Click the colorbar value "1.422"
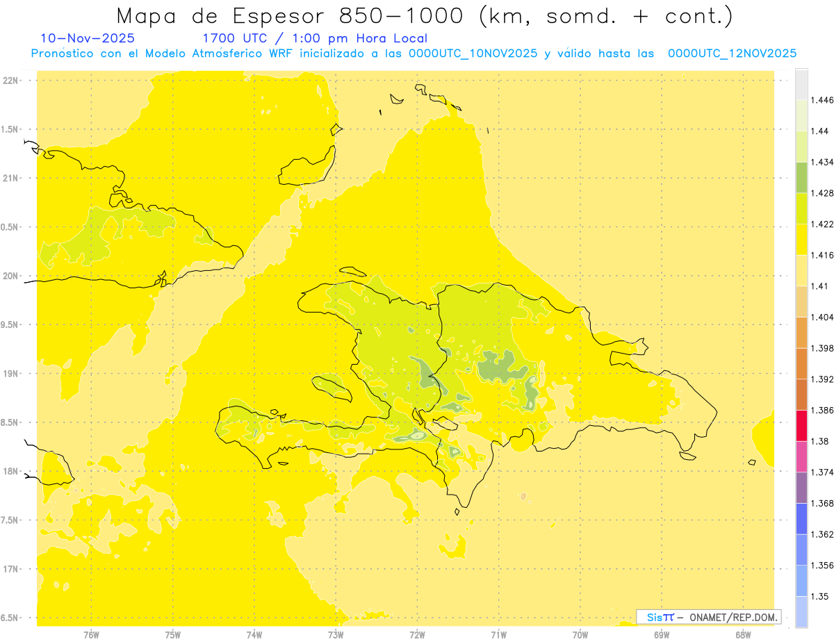 click(821, 224)
